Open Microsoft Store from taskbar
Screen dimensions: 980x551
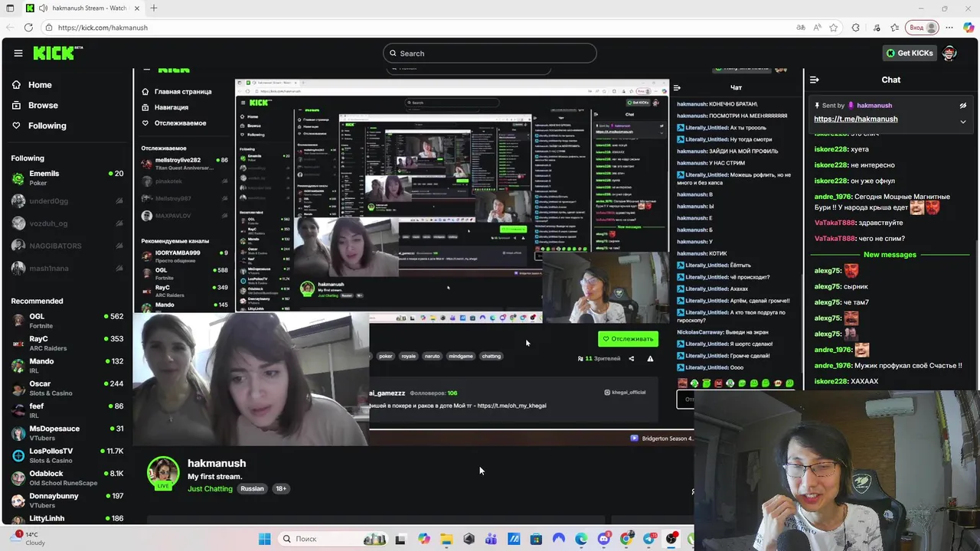click(x=536, y=539)
